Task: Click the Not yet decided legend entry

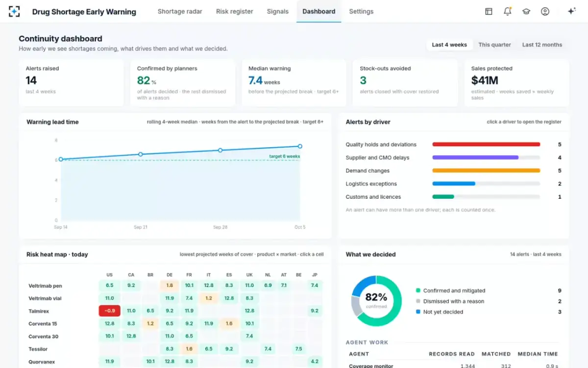Action: click(489, 312)
